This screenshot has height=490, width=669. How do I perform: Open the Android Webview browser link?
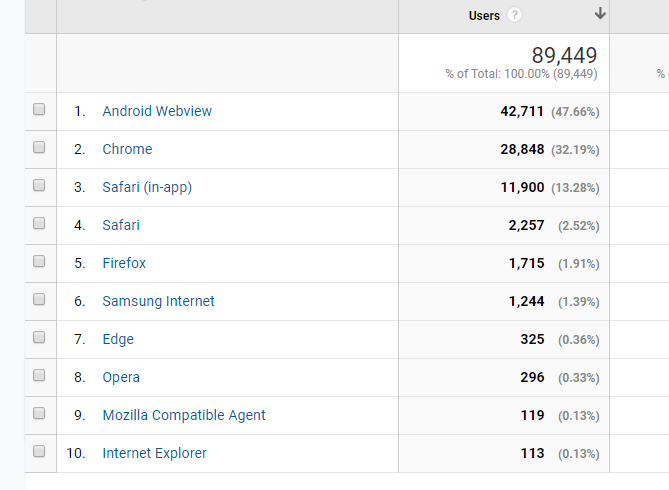coord(157,111)
